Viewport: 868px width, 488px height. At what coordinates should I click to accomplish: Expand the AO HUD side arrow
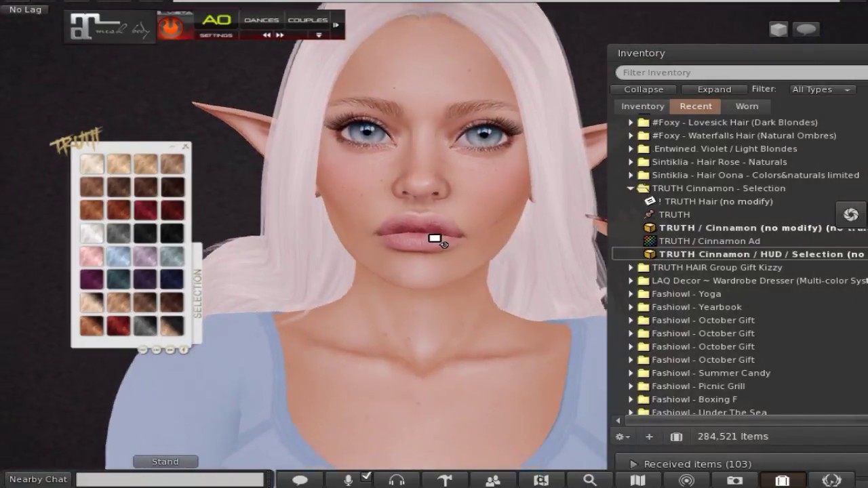point(336,25)
